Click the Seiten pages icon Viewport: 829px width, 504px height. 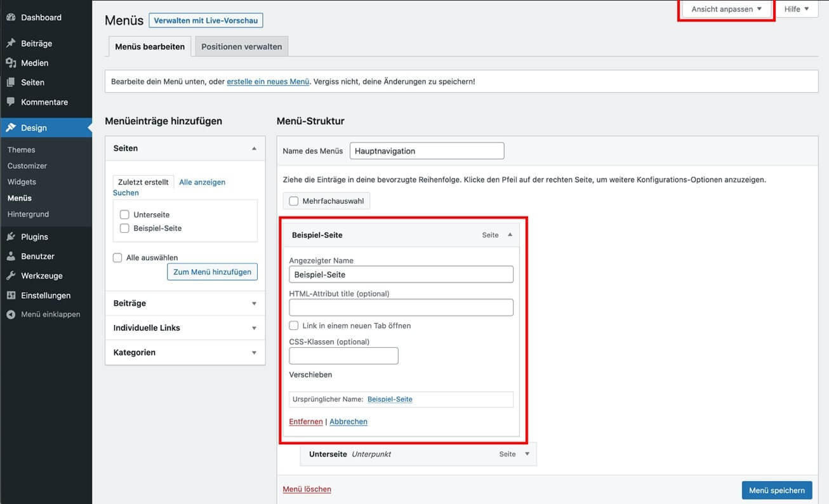11,83
